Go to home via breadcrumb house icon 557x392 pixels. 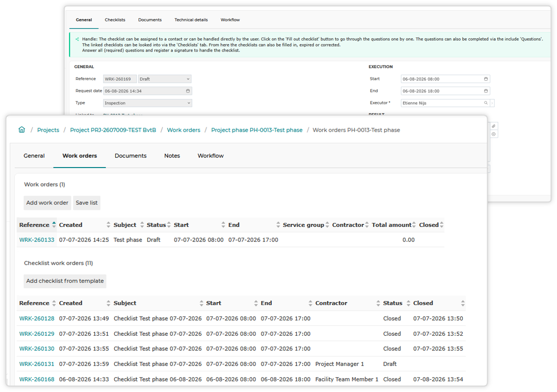[22, 130]
